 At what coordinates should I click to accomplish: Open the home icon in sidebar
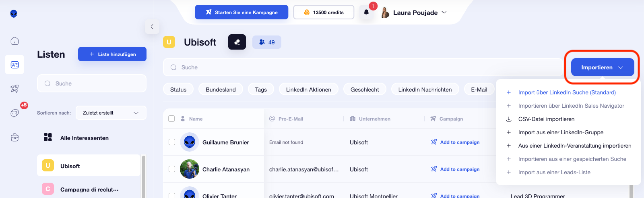point(14,41)
